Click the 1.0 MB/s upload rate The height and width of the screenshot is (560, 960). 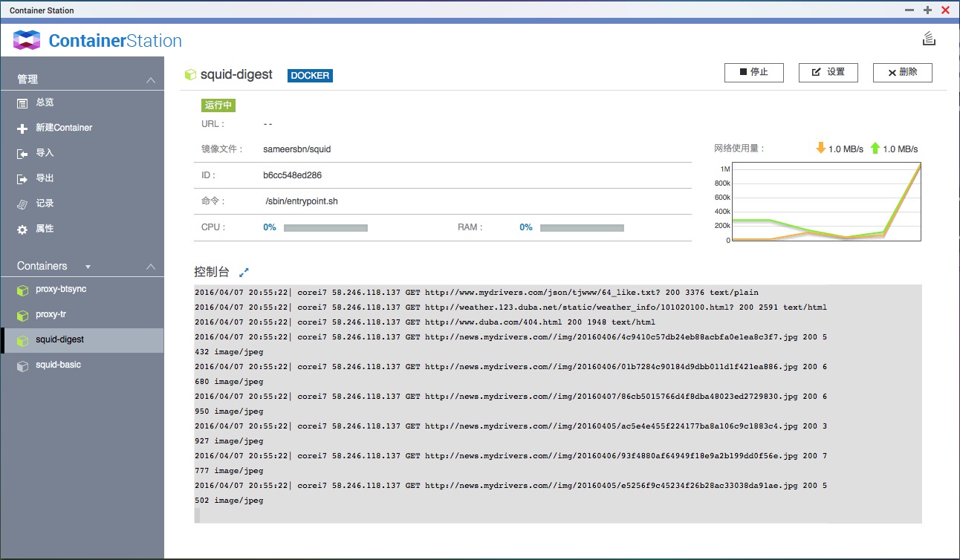pyautogui.click(x=901, y=149)
